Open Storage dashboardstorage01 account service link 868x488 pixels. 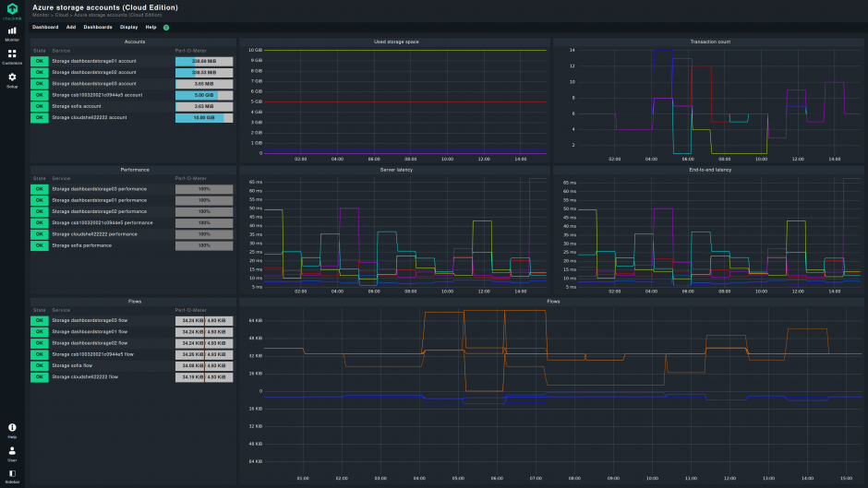93,61
